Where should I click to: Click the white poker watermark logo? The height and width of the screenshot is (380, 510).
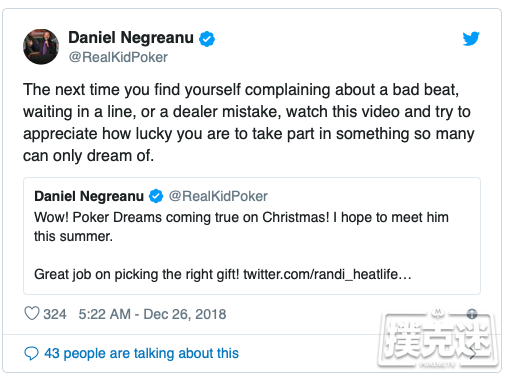tap(438, 339)
